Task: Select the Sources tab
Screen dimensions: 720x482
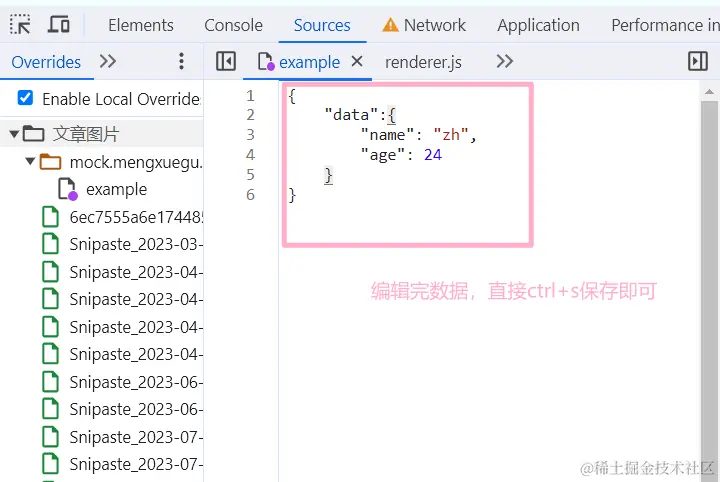Action: pos(322,25)
